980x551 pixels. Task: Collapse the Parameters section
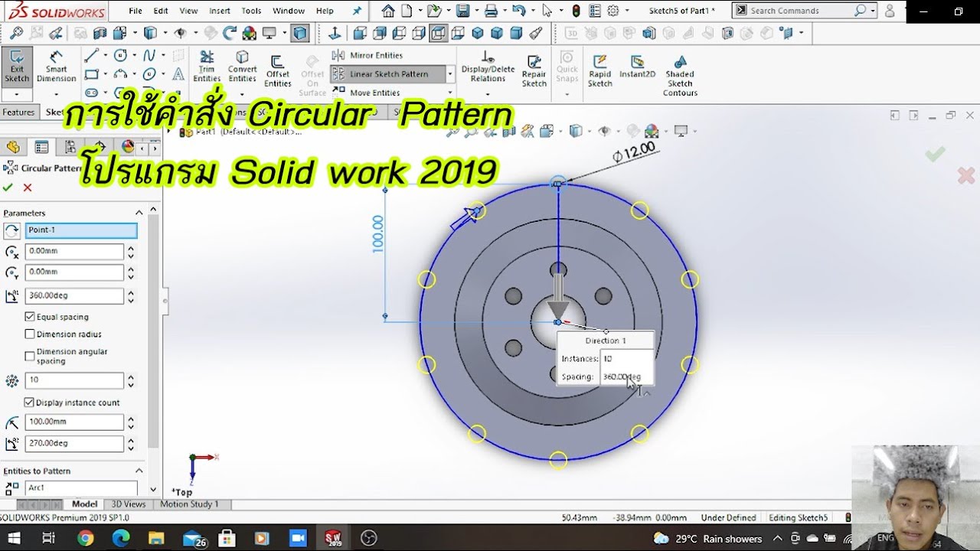pyautogui.click(x=139, y=213)
